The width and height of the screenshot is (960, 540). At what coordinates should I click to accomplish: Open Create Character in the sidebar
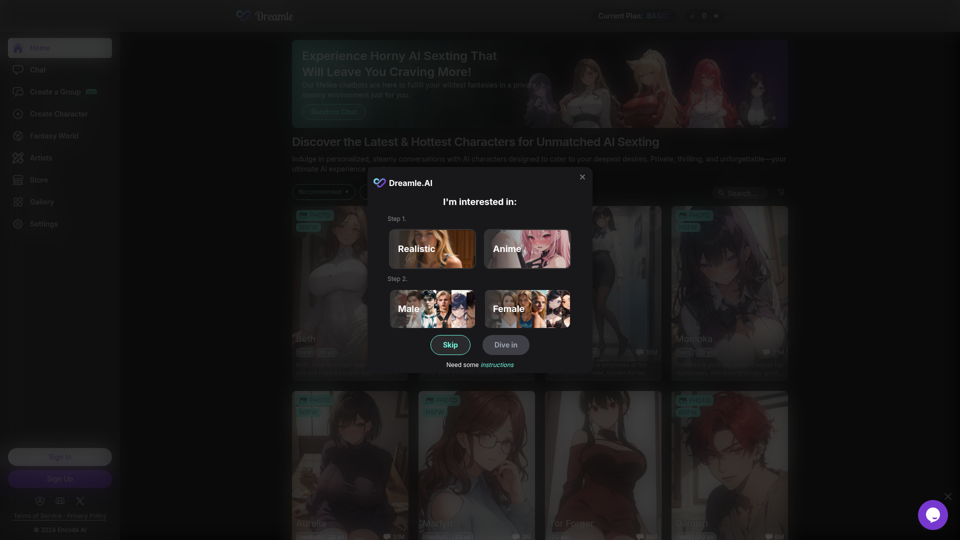coord(60,114)
